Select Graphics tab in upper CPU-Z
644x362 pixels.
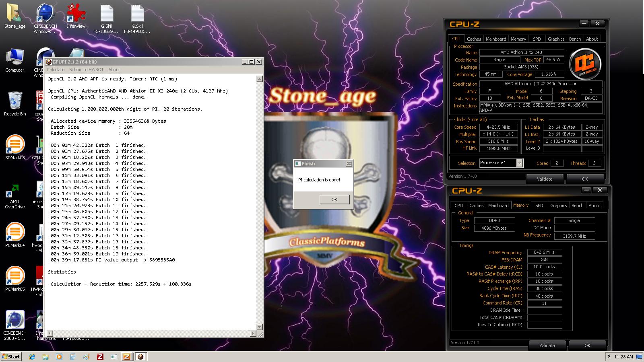click(x=556, y=39)
